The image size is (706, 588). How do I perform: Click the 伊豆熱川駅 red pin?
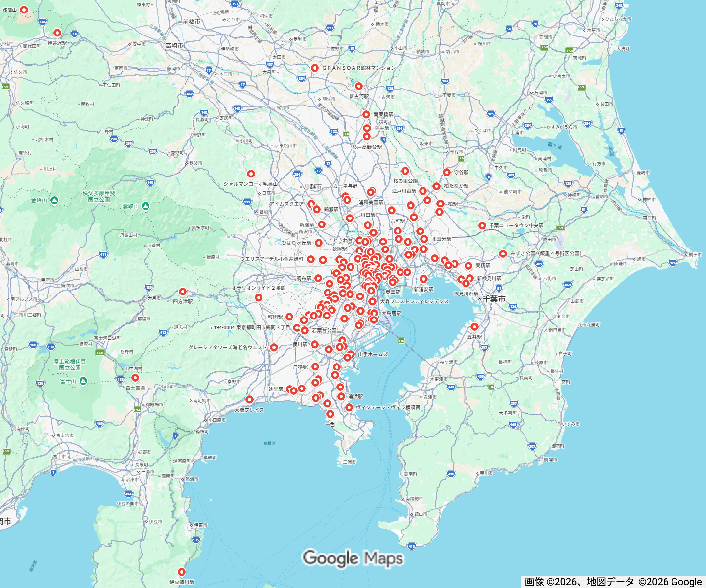click(182, 572)
